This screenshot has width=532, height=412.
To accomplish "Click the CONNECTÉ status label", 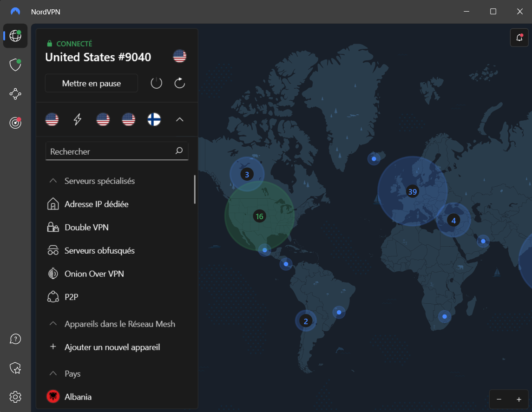I will (x=74, y=44).
